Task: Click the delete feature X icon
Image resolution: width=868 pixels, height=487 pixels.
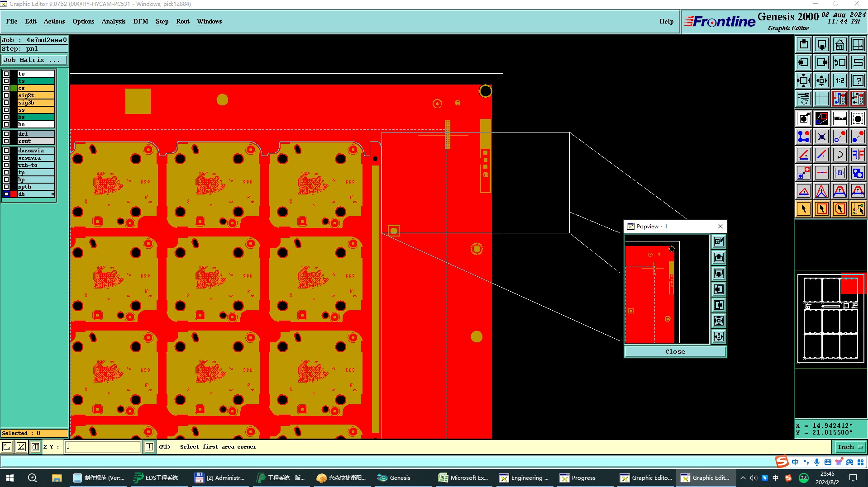Action: coord(822,137)
